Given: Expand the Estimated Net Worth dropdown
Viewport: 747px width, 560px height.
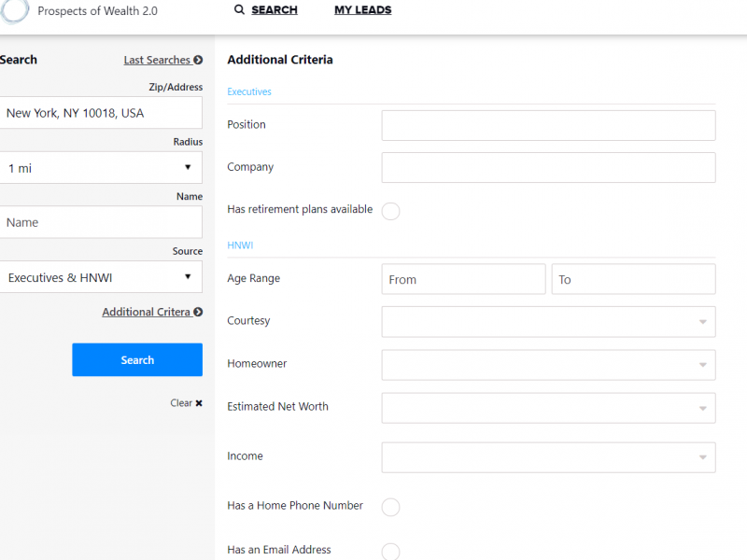Looking at the screenshot, I should point(548,408).
